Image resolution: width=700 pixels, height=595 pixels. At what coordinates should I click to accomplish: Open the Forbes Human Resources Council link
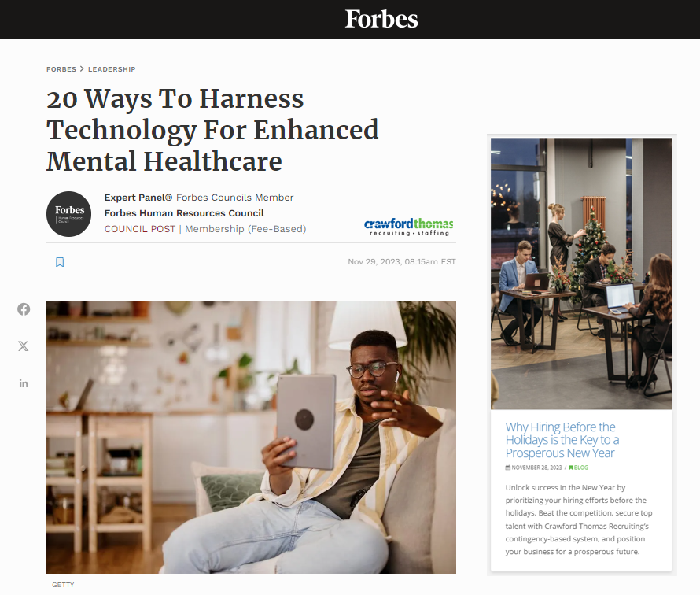tap(184, 213)
